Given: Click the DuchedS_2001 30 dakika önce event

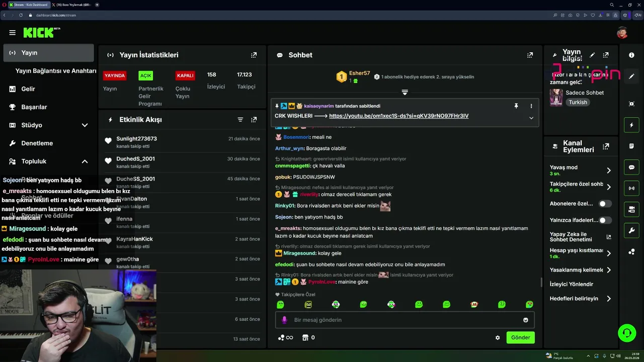Looking at the screenshot, I should (x=182, y=162).
